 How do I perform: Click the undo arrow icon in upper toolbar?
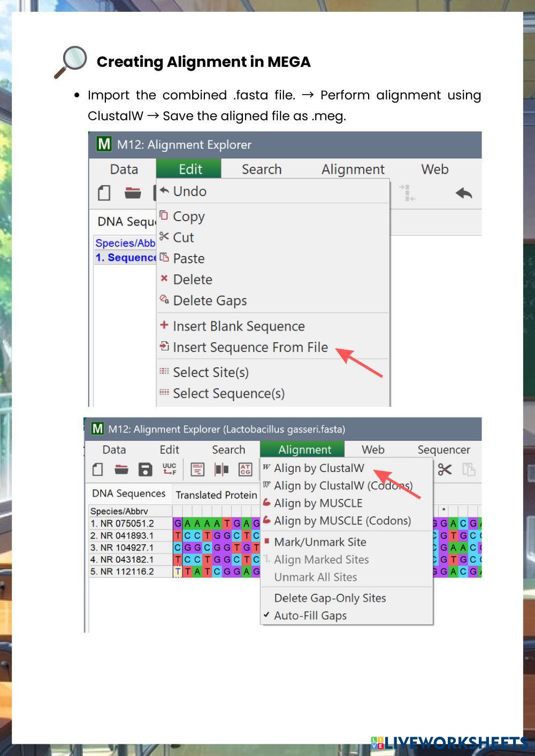463,193
